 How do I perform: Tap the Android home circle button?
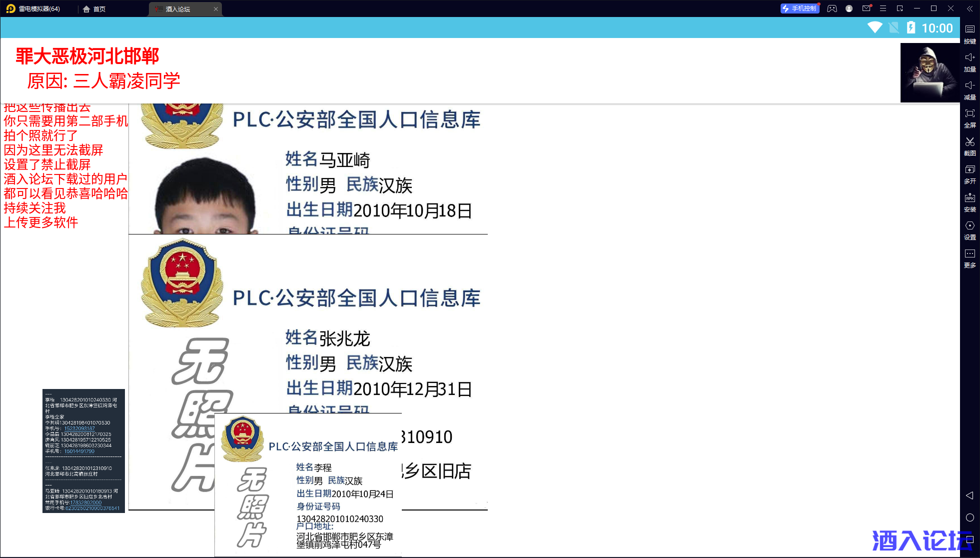pyautogui.click(x=970, y=517)
